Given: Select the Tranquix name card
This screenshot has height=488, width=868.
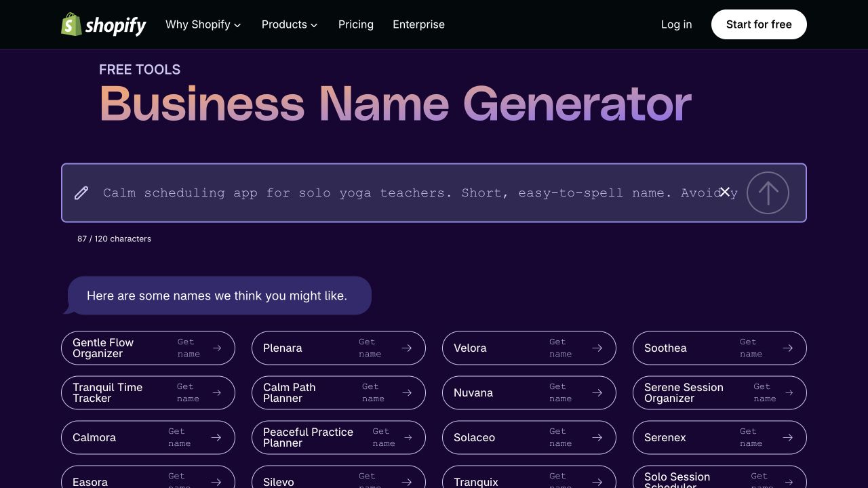Looking at the screenshot, I should [x=529, y=477].
